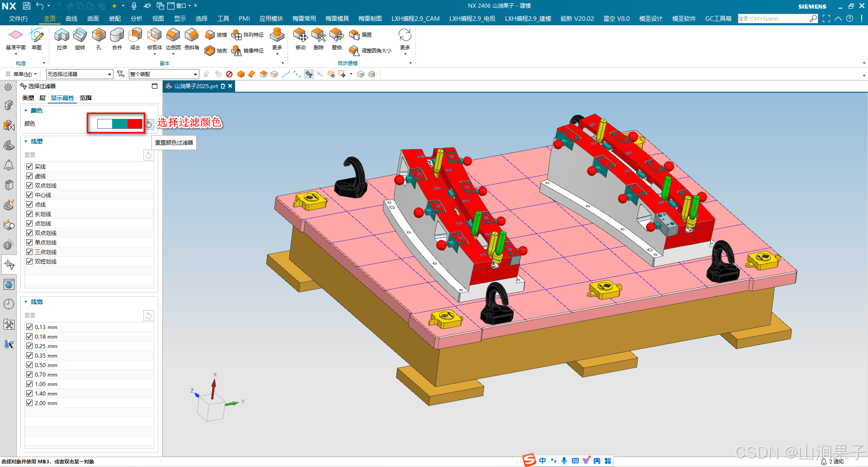The height and width of the screenshot is (467, 868).
Task: Expand the 构造 group options arrow
Action: pyautogui.click(x=44, y=63)
